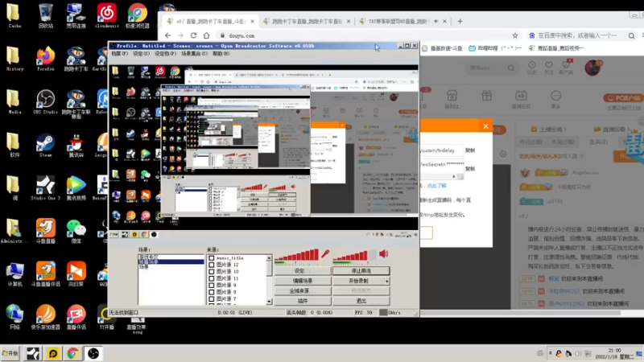The image size is (644, 362).
Task: Adjust the microphone volume meter
Action: tap(296, 255)
